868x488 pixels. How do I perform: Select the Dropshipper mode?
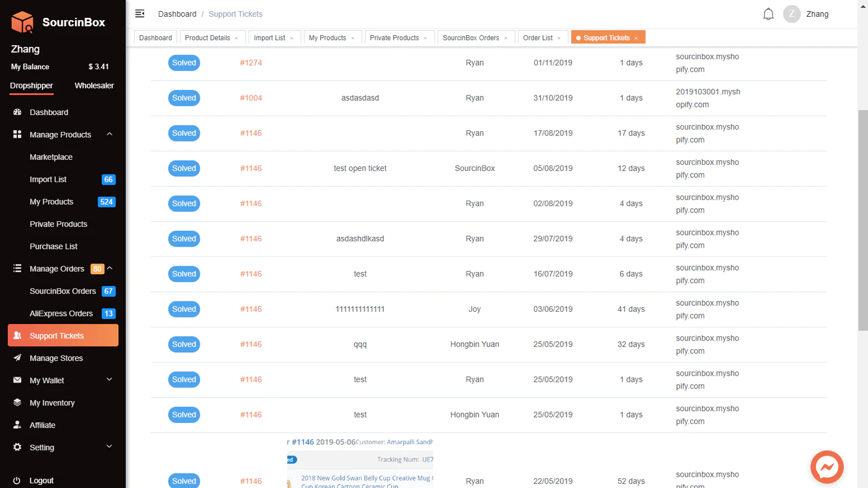point(31,86)
